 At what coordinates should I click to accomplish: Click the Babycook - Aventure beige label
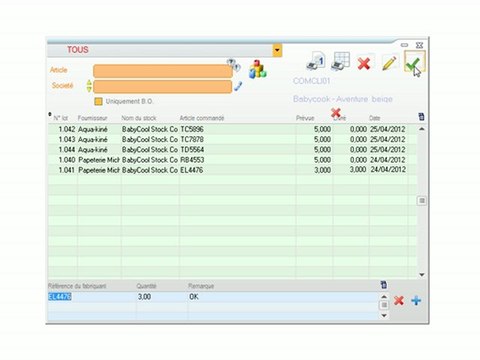pyautogui.click(x=343, y=99)
